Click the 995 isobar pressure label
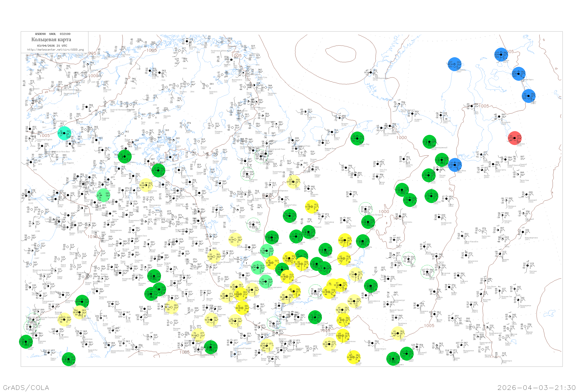Viewport: 588px width, 392px height. point(92,54)
